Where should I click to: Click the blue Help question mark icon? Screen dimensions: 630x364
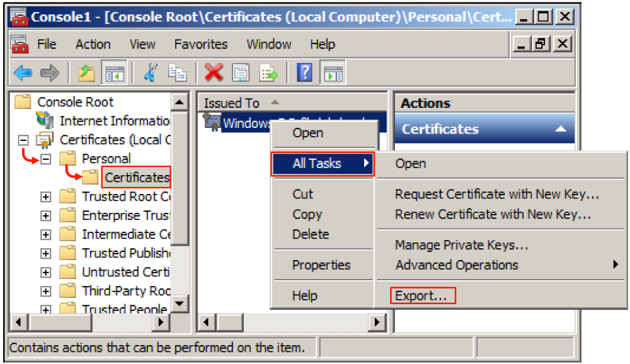[x=304, y=74]
